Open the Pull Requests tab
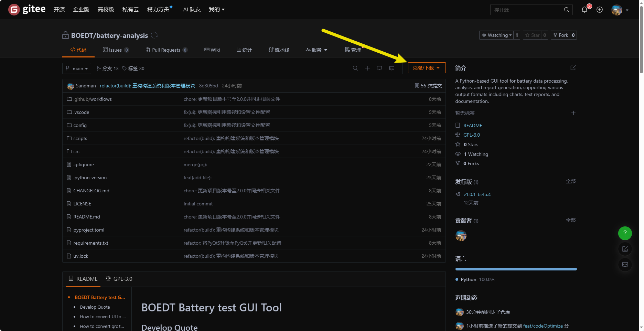 coord(167,50)
